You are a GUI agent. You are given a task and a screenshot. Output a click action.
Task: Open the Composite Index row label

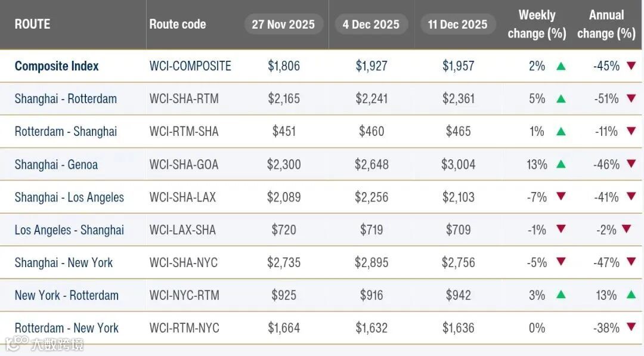(57, 66)
